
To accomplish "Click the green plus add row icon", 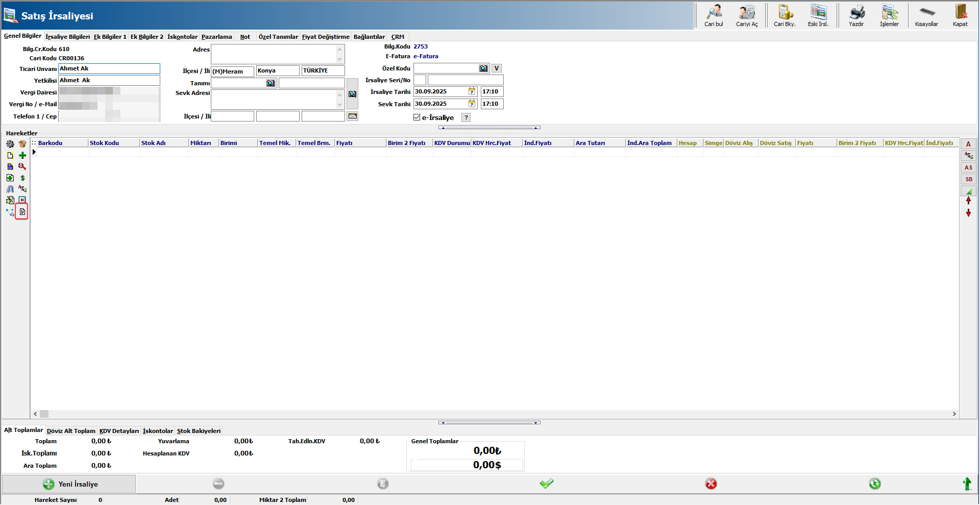I will click(22, 155).
